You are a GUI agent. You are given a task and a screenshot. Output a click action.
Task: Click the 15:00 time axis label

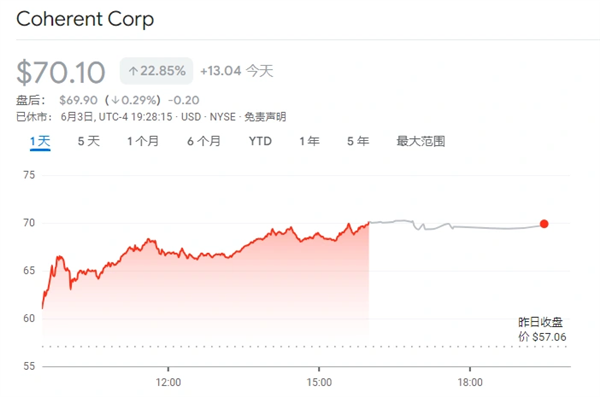[x=319, y=382]
